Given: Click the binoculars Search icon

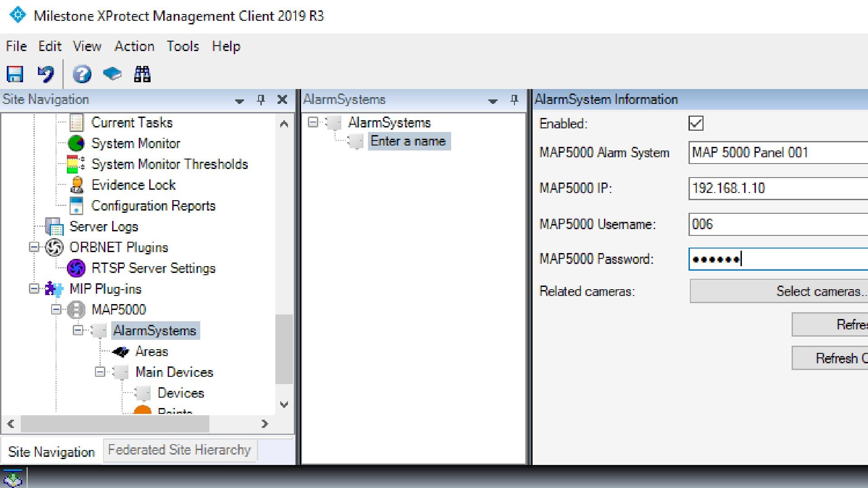Looking at the screenshot, I should 142,74.
